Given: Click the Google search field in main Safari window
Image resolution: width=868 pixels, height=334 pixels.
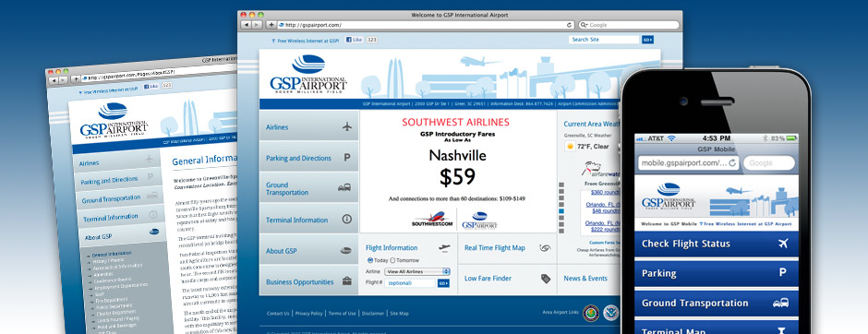Looking at the screenshot, I should pos(629,25).
